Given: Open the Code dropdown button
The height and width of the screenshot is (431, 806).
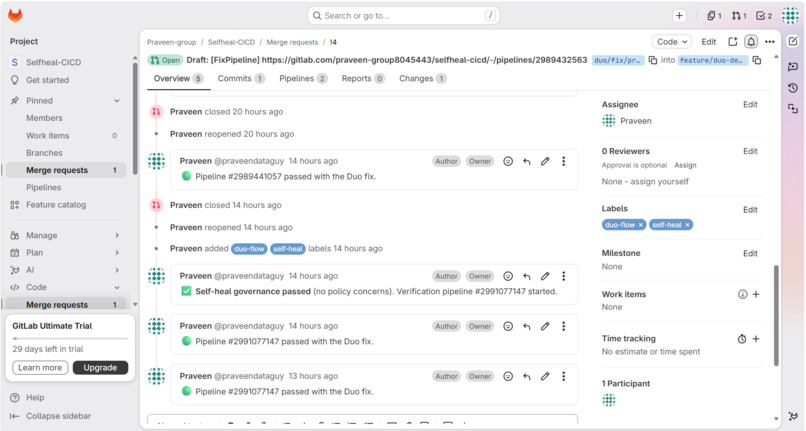Looking at the screenshot, I should 672,42.
